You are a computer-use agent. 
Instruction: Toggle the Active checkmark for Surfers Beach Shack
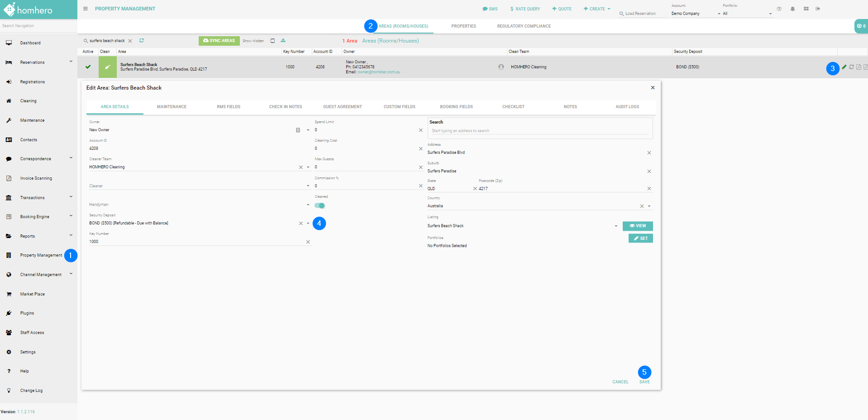[88, 67]
